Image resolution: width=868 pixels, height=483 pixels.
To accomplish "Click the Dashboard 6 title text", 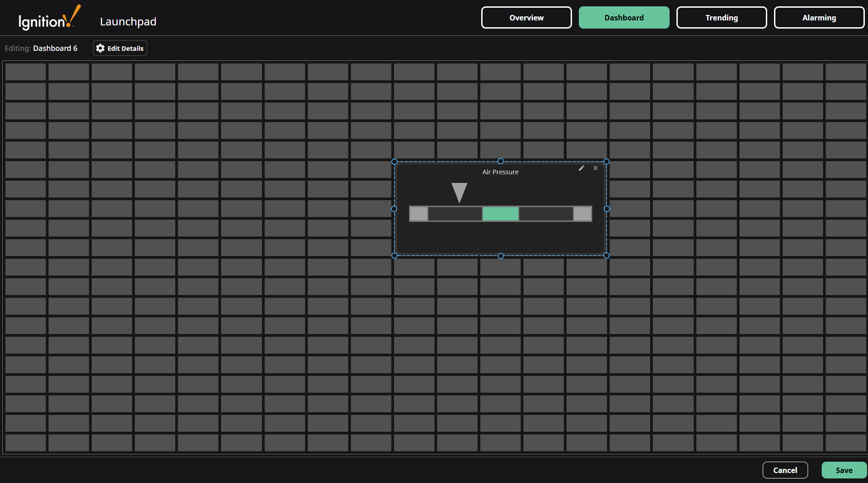I will 55,48.
